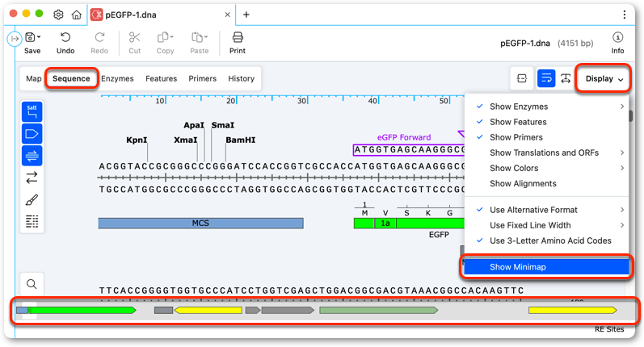The image size is (644, 347).
Task: Select Use Fixed Line Width
Action: 547,225
